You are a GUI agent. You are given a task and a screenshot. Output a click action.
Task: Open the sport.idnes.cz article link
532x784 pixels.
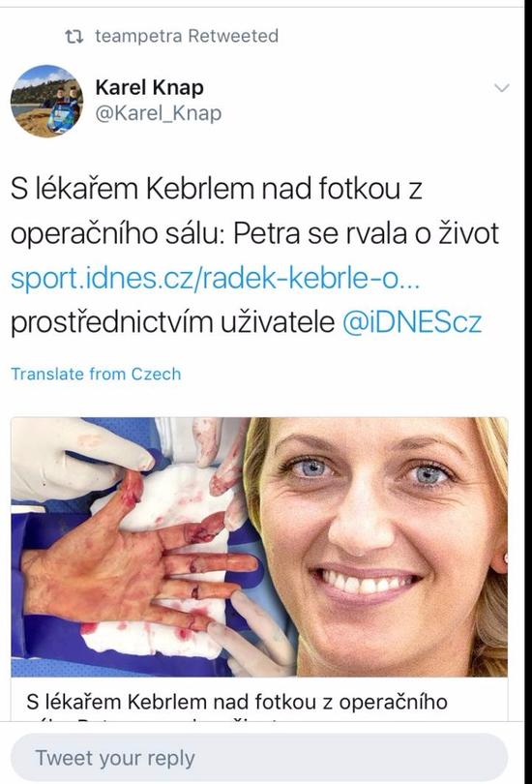point(215,278)
